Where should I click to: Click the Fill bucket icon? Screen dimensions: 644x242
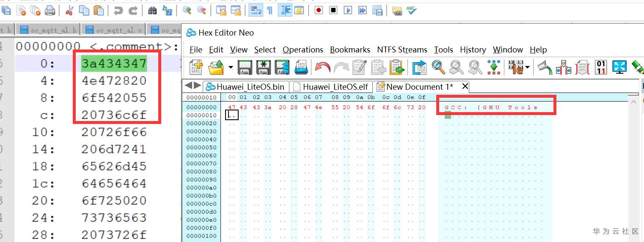coord(545,67)
